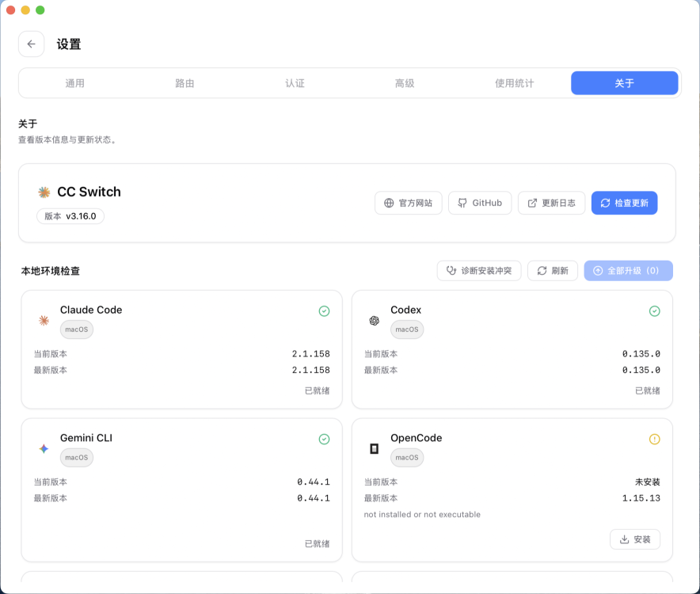Screen dimensions: 700x594
Task: Click the OpenCode app icon
Action: click(x=374, y=448)
